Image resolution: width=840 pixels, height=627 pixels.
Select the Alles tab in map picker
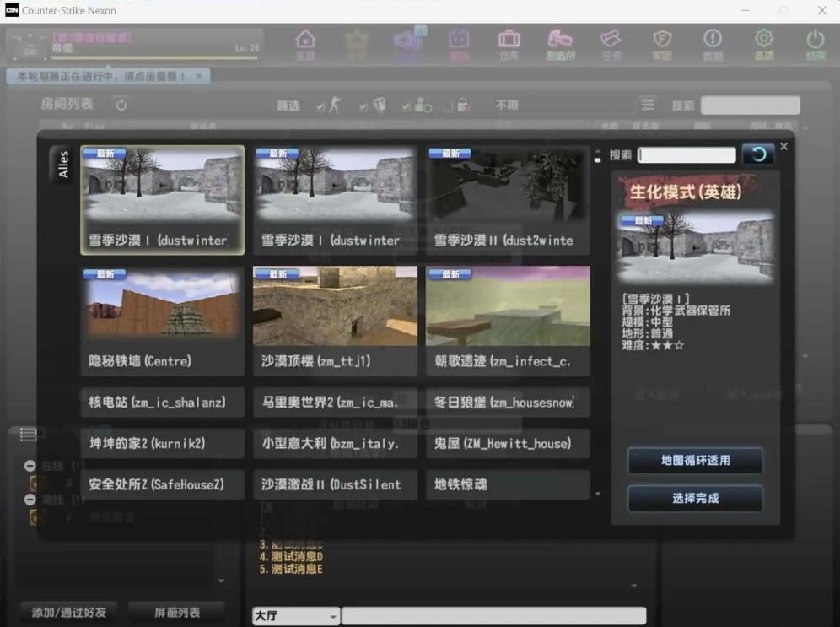[x=60, y=166]
